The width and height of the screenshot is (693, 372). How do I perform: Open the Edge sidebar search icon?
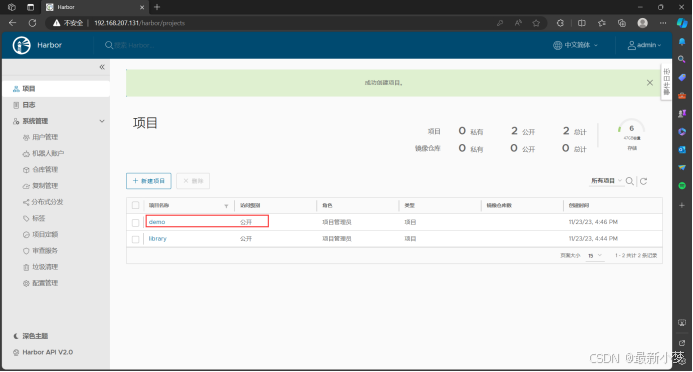[x=682, y=59]
